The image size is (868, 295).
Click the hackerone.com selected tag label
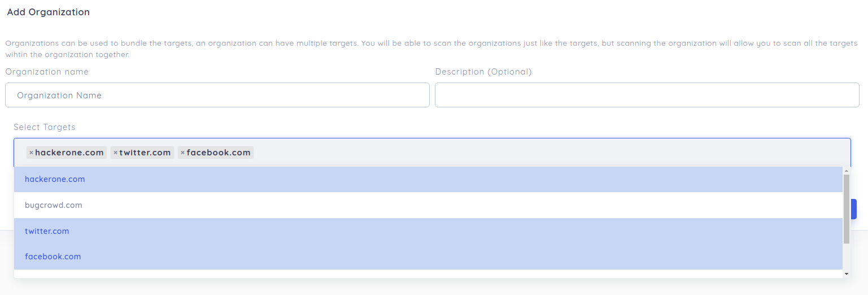pyautogui.click(x=69, y=153)
